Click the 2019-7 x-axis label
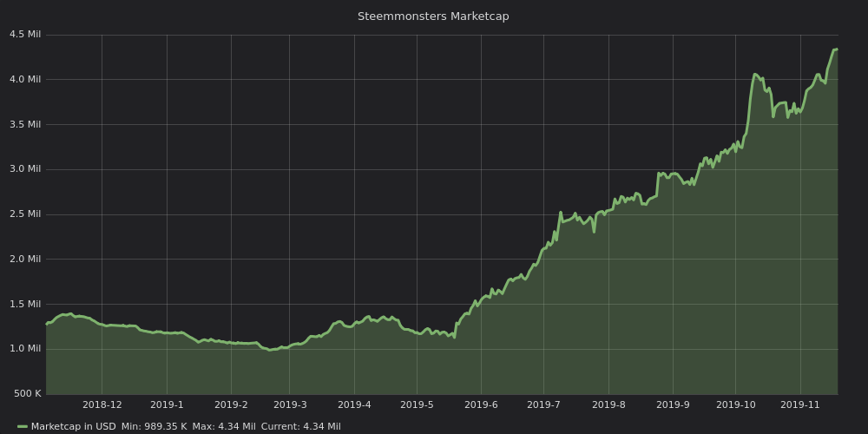The width and height of the screenshot is (868, 434). 543,404
